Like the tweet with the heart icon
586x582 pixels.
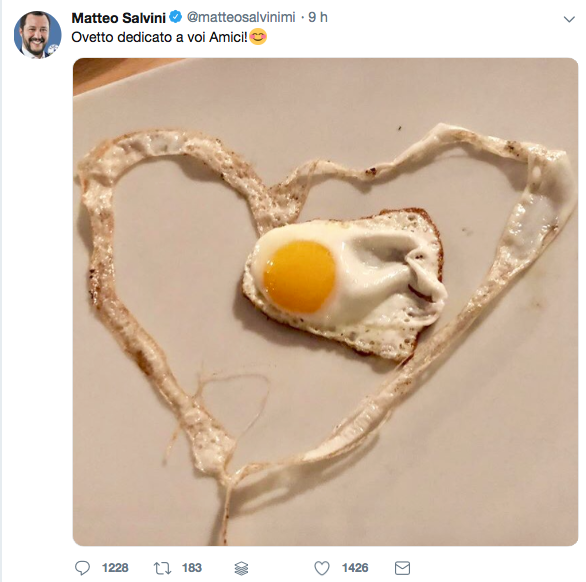pyautogui.click(x=322, y=568)
